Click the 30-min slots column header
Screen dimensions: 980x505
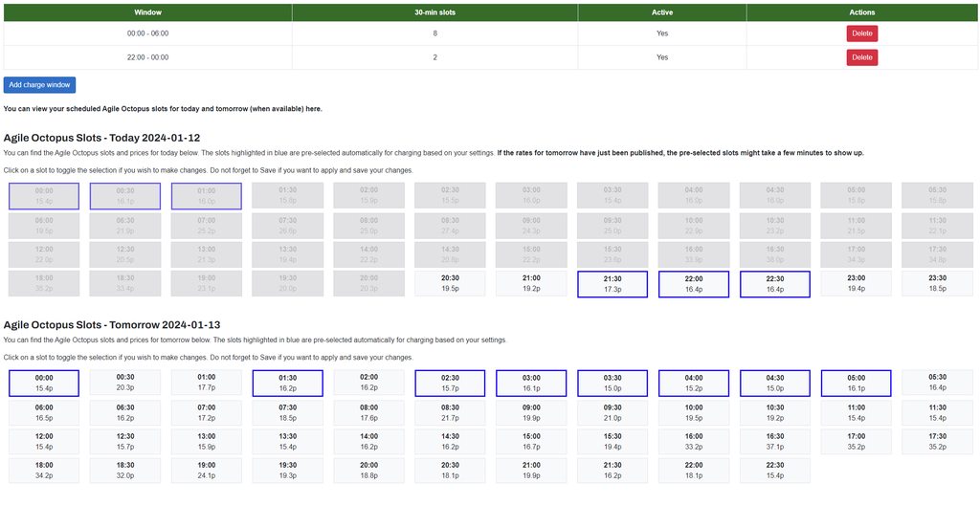pyautogui.click(x=434, y=12)
